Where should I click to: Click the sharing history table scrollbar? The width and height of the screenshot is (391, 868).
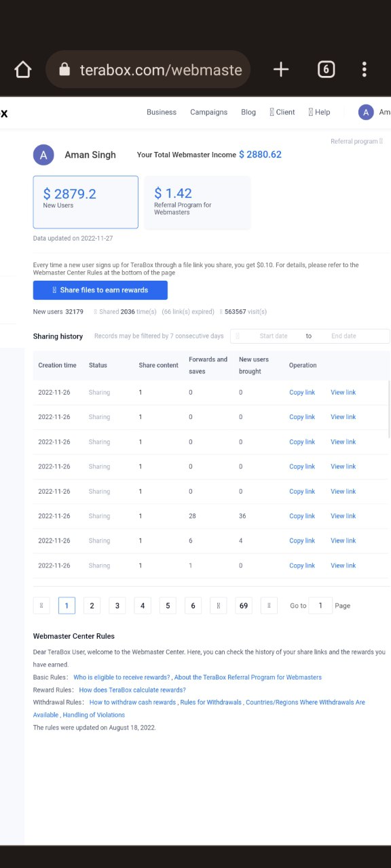pyautogui.click(x=388, y=409)
